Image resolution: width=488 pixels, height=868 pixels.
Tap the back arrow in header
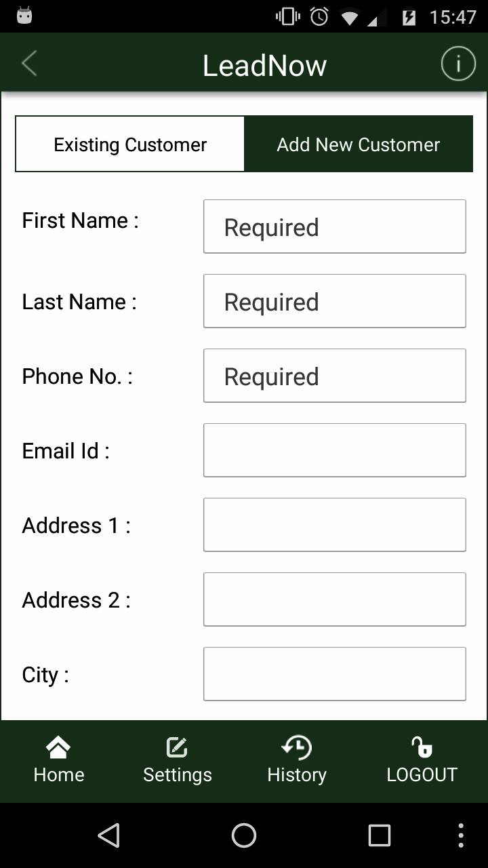pyautogui.click(x=29, y=64)
